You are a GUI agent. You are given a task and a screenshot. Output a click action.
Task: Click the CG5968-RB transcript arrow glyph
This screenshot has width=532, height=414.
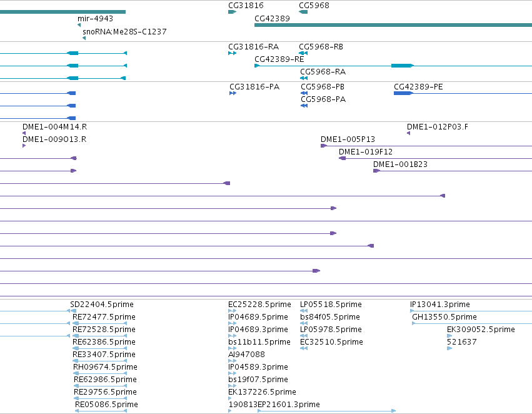click(x=303, y=53)
